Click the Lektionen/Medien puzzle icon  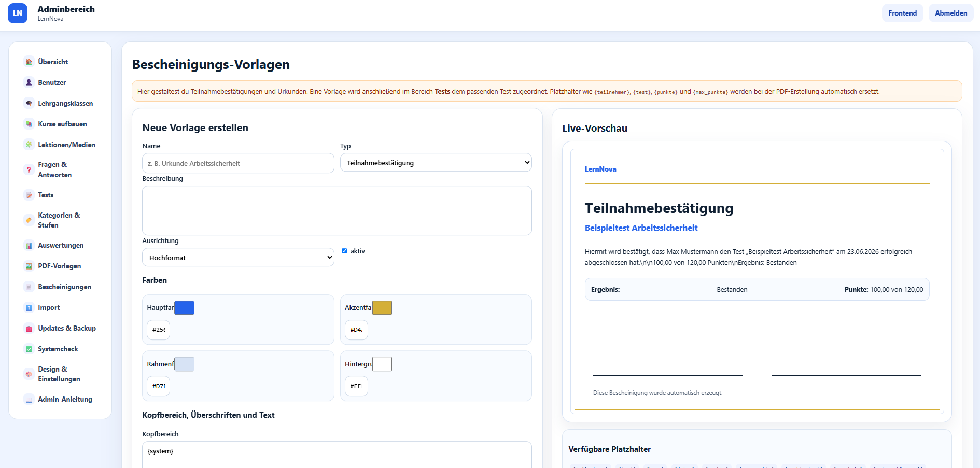pos(29,145)
